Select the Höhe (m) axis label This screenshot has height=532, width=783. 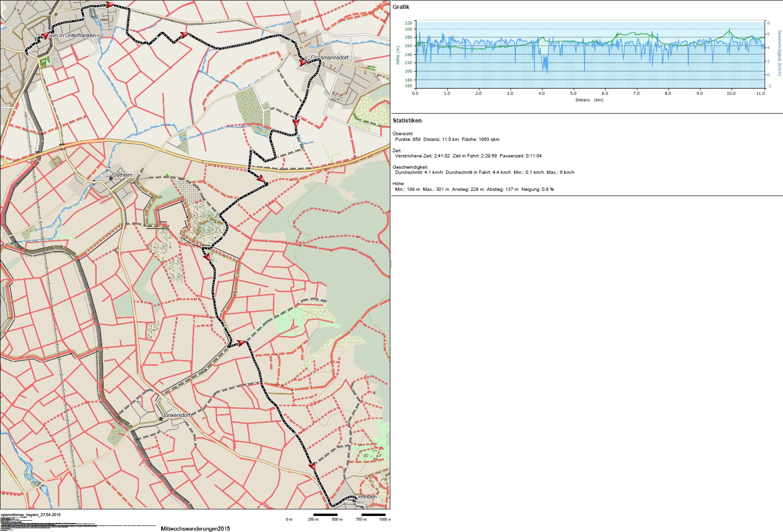[398, 55]
